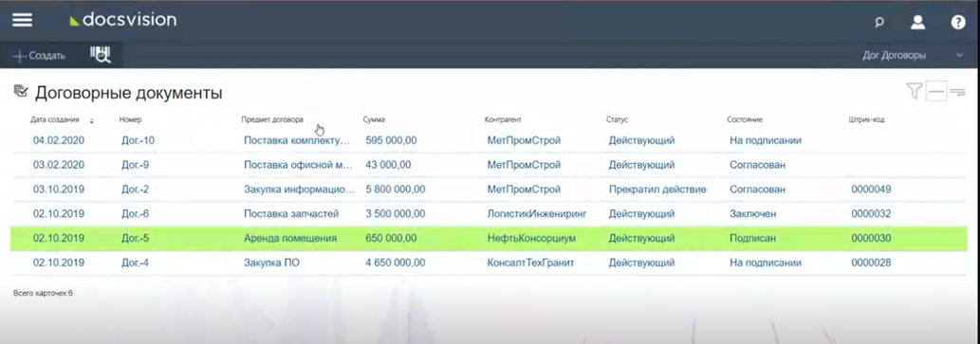Open contract Дог.-6
The width and height of the screenshot is (980, 344).
pos(135,213)
